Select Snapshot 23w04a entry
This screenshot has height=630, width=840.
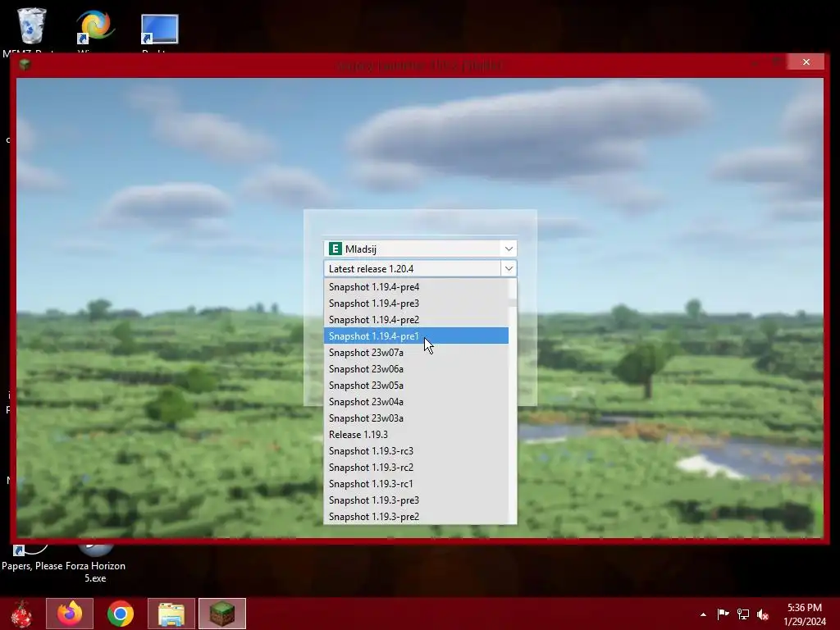pos(416,402)
